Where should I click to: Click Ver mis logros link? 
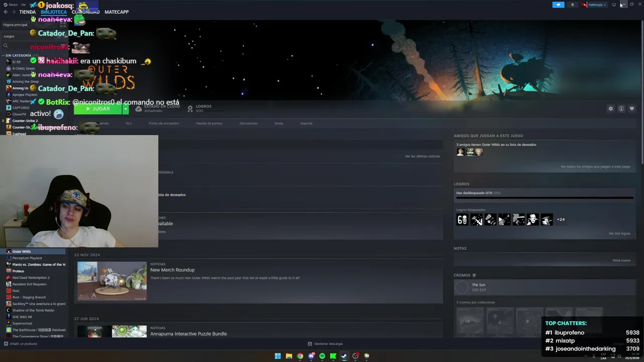coord(619,233)
